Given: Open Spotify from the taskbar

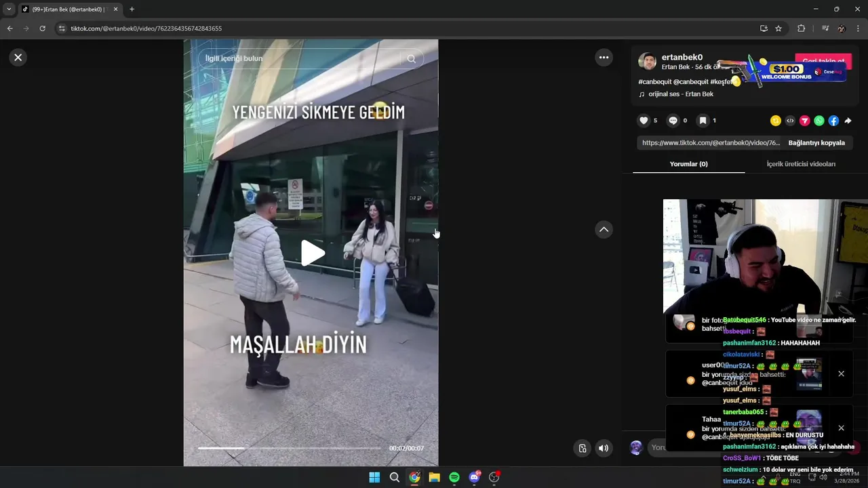Looking at the screenshot, I should pos(454,477).
